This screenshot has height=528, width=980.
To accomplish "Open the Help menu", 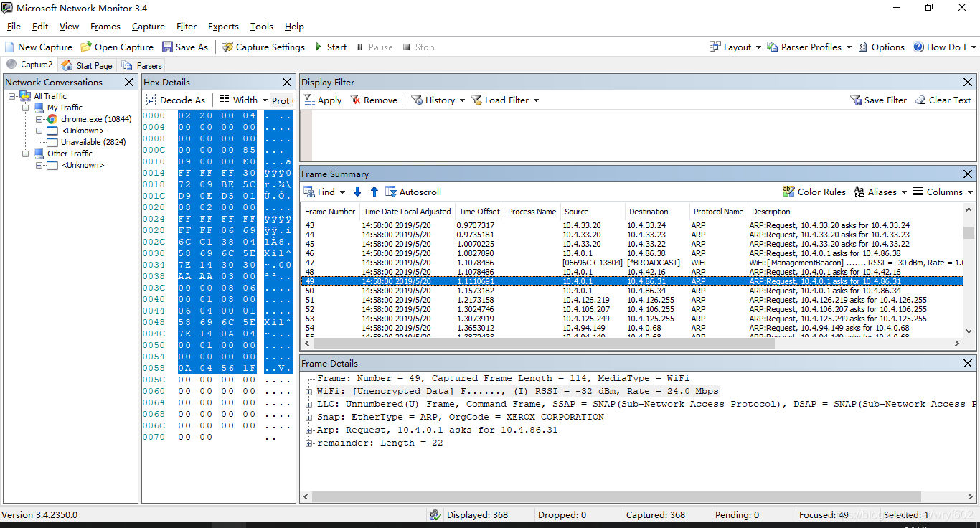I will point(294,27).
